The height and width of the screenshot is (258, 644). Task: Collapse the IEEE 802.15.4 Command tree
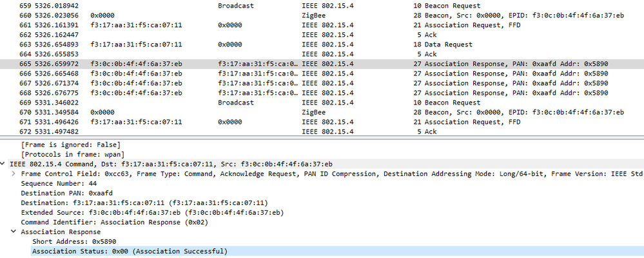tap(5, 164)
